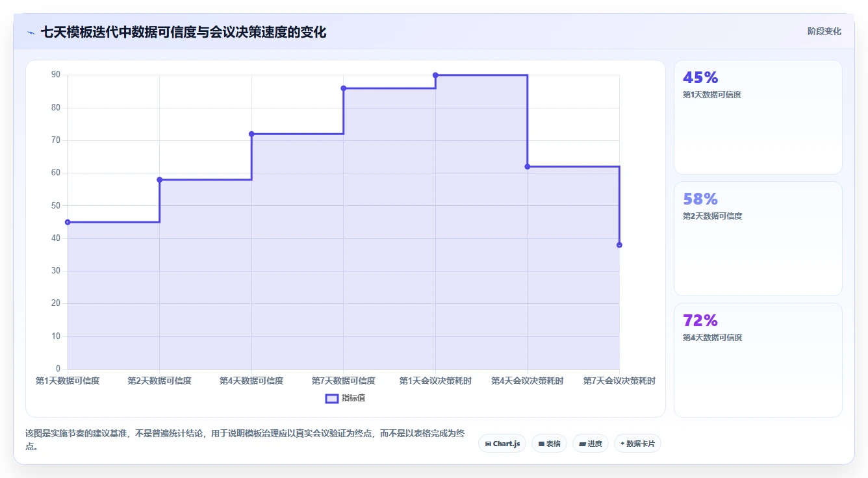
Task: Click the 第1天数据可信度 card caption
Action: (x=712, y=95)
